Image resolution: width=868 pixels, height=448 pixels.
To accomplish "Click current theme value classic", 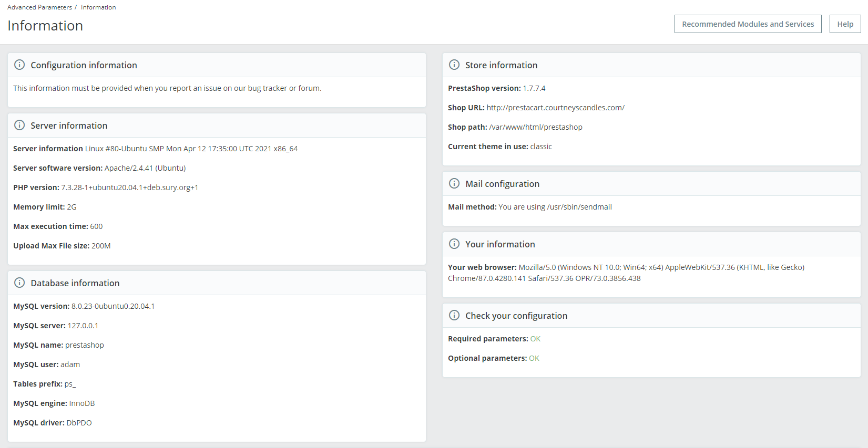I will [x=541, y=147].
